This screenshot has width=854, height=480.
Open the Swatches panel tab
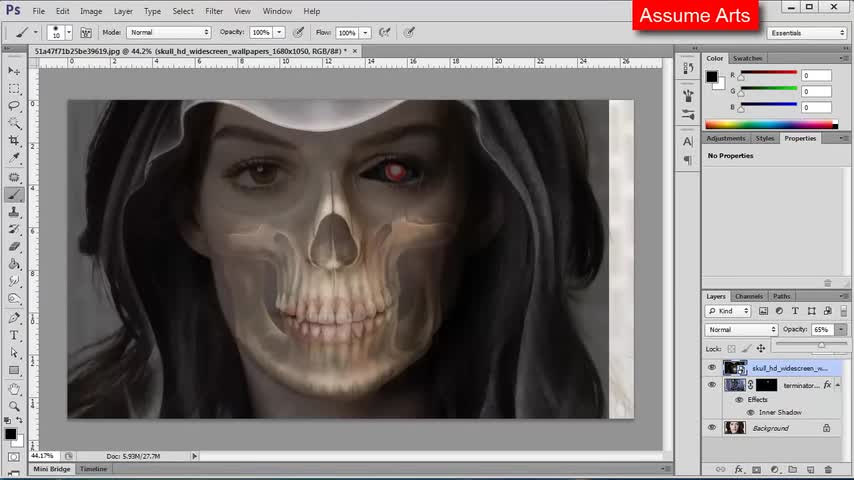746,58
